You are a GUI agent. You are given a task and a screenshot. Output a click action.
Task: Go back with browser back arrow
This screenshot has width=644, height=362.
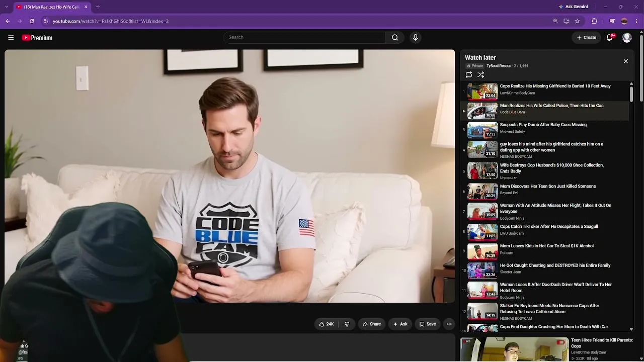8,21
